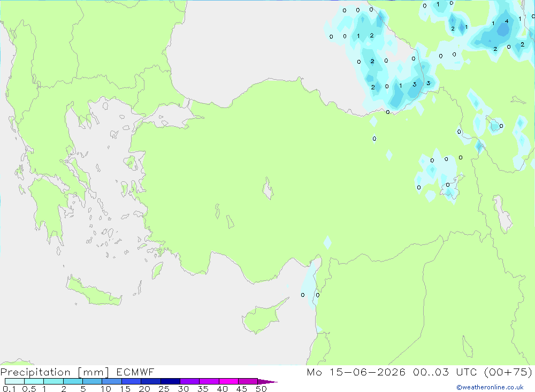The height and width of the screenshot is (392, 535).
Task: Click the legend label '50'
Action: click(x=262, y=389)
